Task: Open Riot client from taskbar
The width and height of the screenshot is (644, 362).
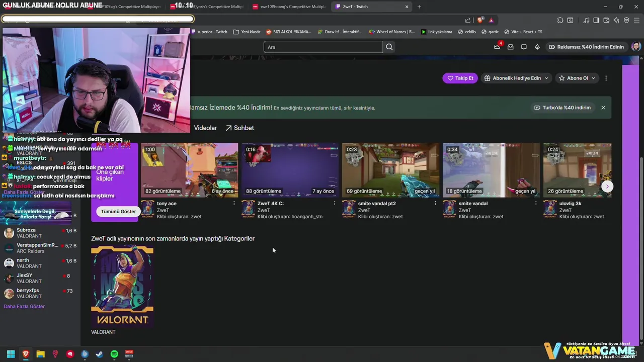Action: click(70, 354)
